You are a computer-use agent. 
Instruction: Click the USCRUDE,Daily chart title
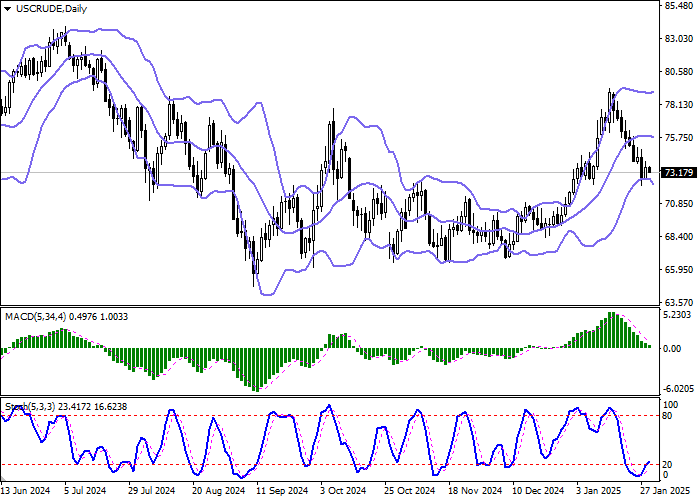coord(52,9)
